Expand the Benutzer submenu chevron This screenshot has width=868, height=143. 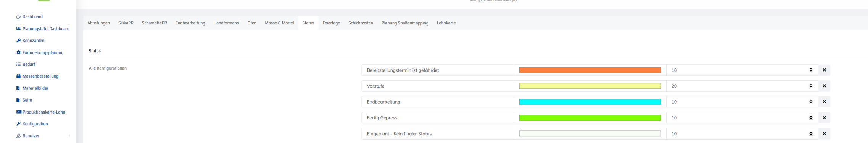click(69, 136)
